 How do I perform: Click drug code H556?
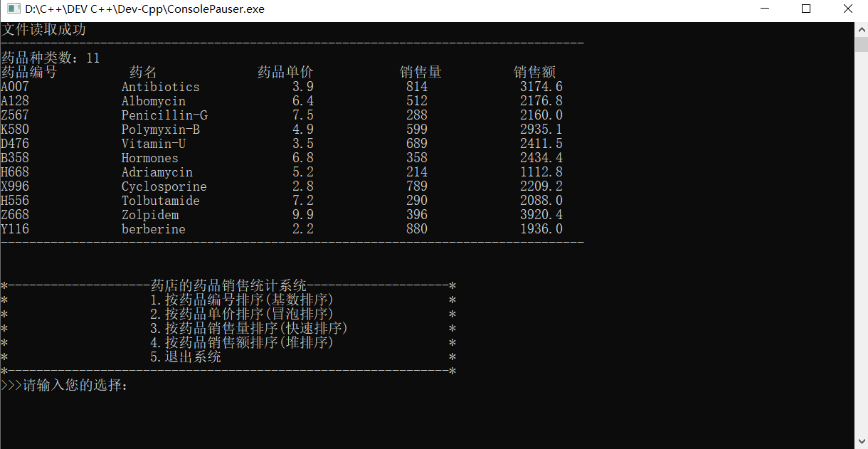click(x=15, y=201)
